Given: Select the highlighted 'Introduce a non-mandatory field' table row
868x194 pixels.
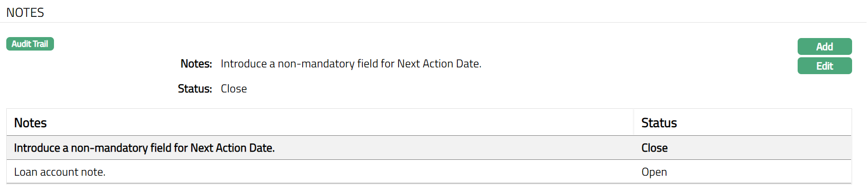Looking at the screenshot, I should (318, 148).
